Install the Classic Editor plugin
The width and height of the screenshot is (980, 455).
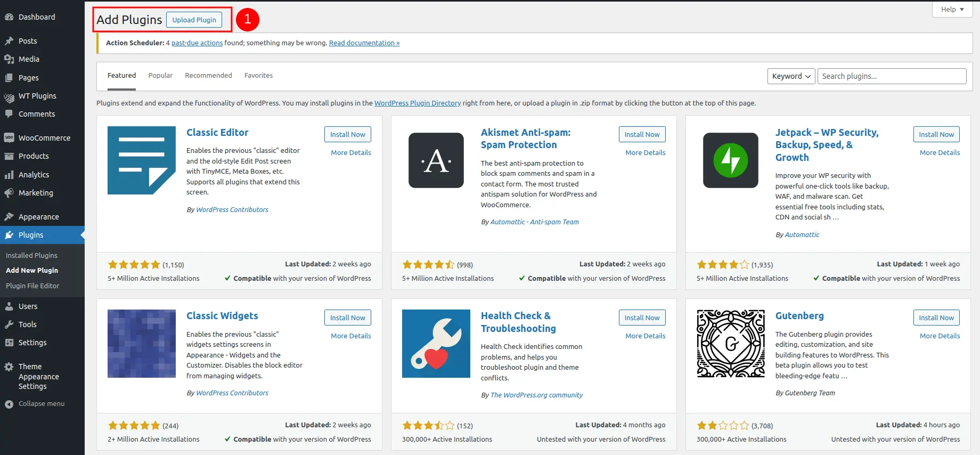[347, 134]
